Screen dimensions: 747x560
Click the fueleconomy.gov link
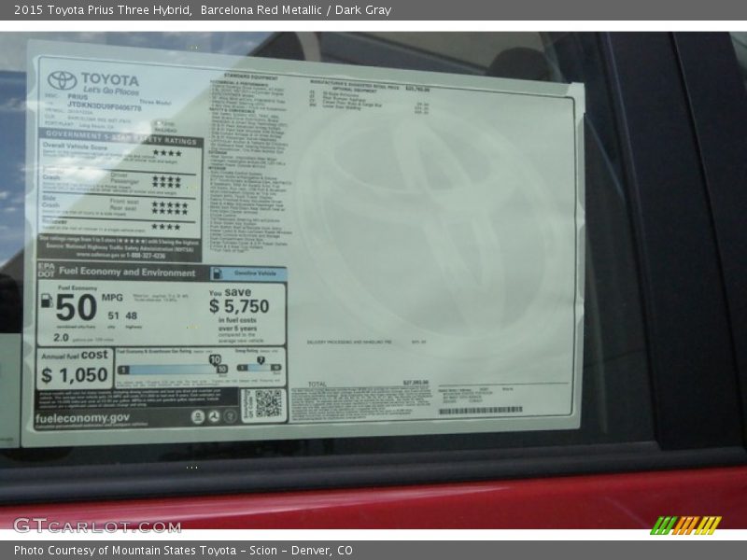(x=82, y=418)
